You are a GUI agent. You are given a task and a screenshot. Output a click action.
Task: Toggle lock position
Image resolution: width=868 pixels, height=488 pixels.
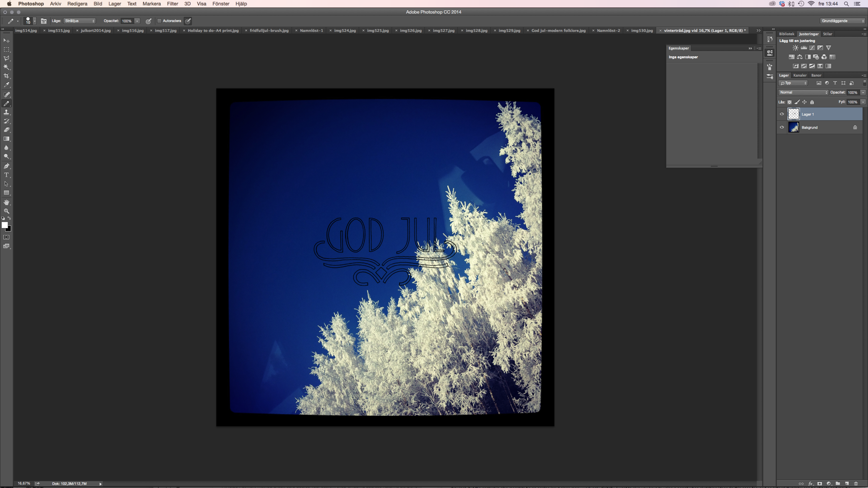tap(804, 102)
